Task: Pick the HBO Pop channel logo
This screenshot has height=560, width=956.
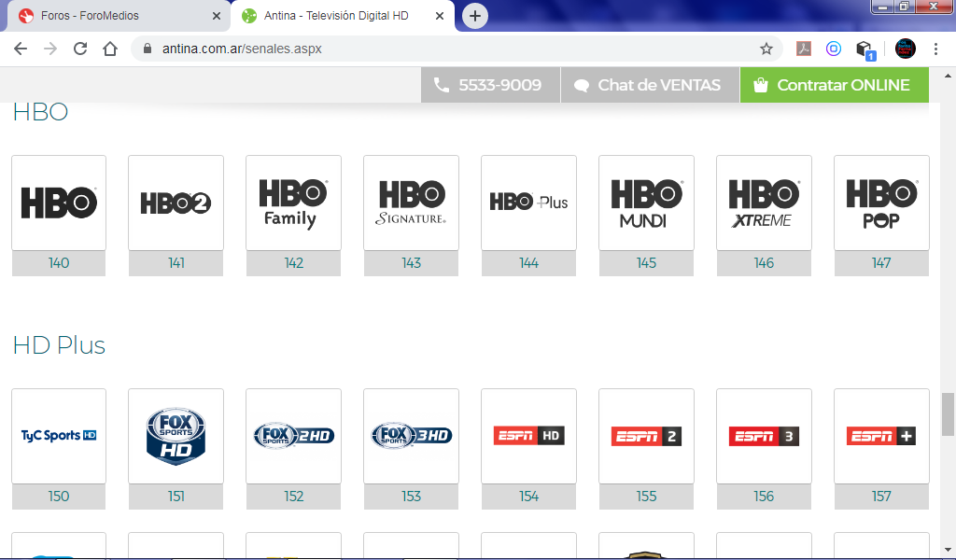Action: (881, 203)
